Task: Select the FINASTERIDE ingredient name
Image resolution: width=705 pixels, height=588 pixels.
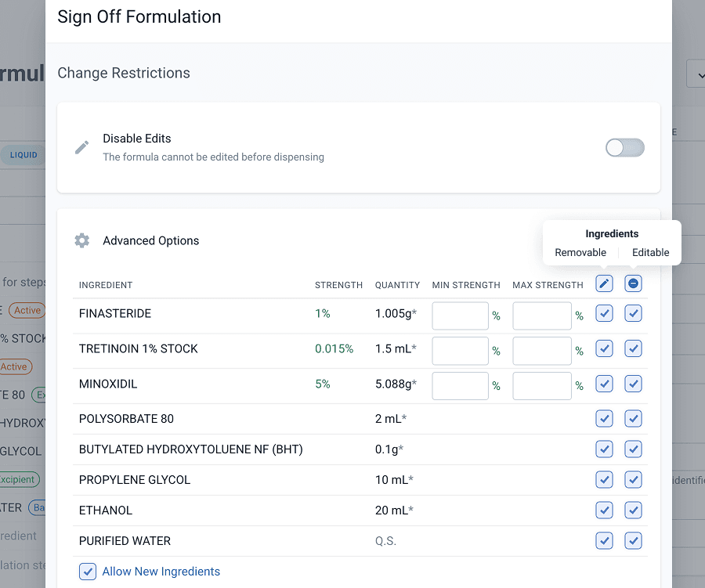Action: coord(115,313)
